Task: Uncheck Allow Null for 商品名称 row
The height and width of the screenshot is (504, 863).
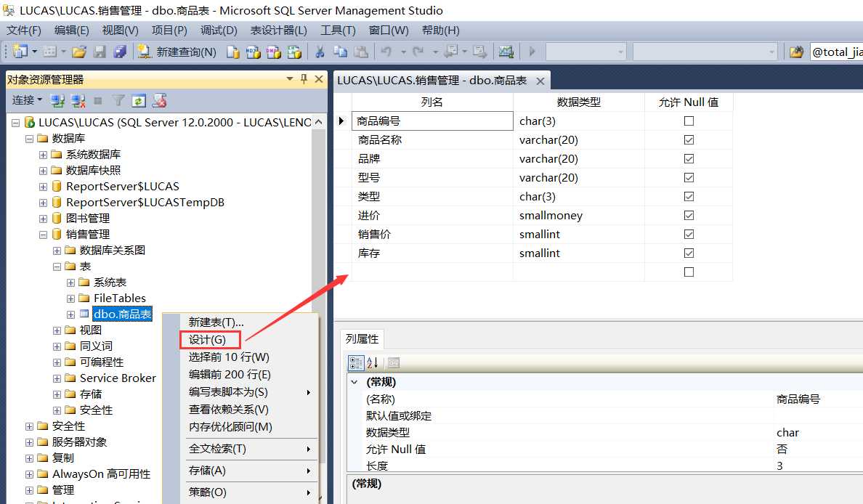Action: (689, 139)
